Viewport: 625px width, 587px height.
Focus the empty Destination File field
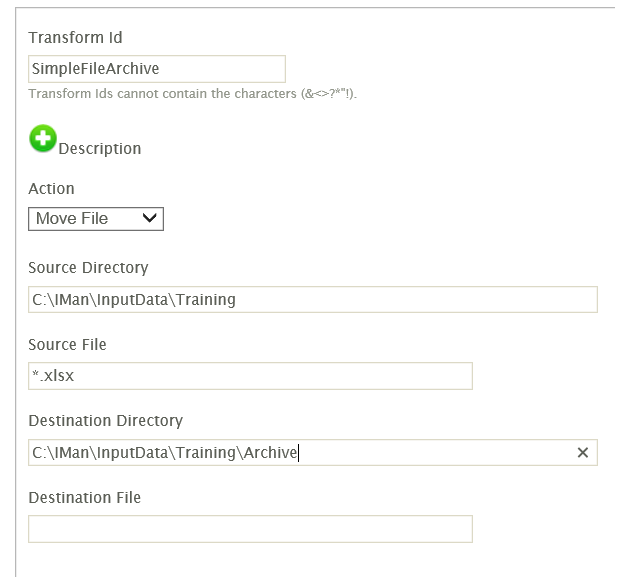250,529
